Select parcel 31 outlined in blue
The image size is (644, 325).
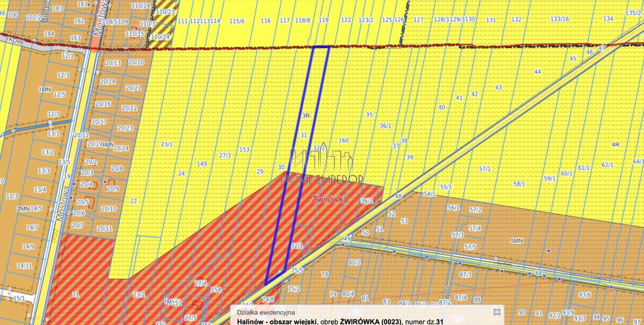click(x=303, y=135)
